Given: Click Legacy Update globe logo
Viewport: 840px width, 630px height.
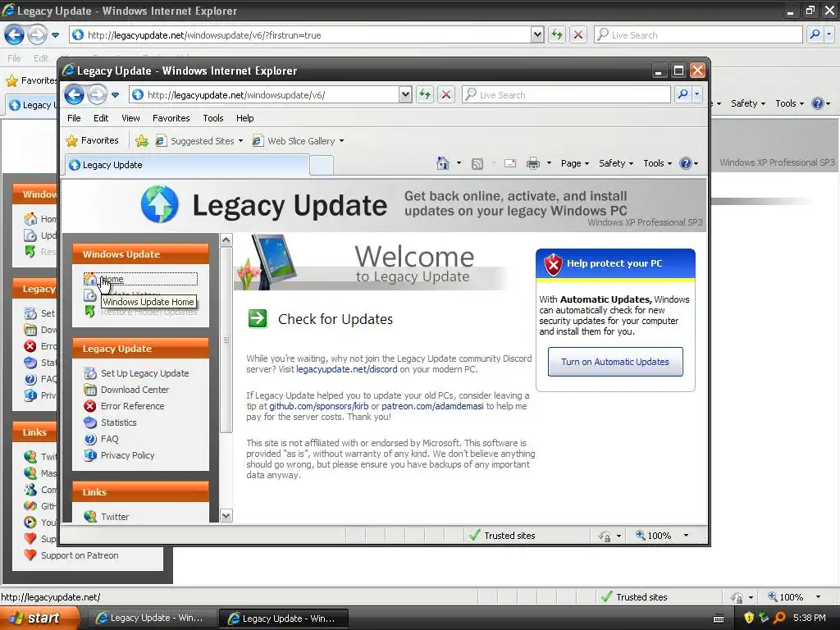Looking at the screenshot, I should point(160,204).
